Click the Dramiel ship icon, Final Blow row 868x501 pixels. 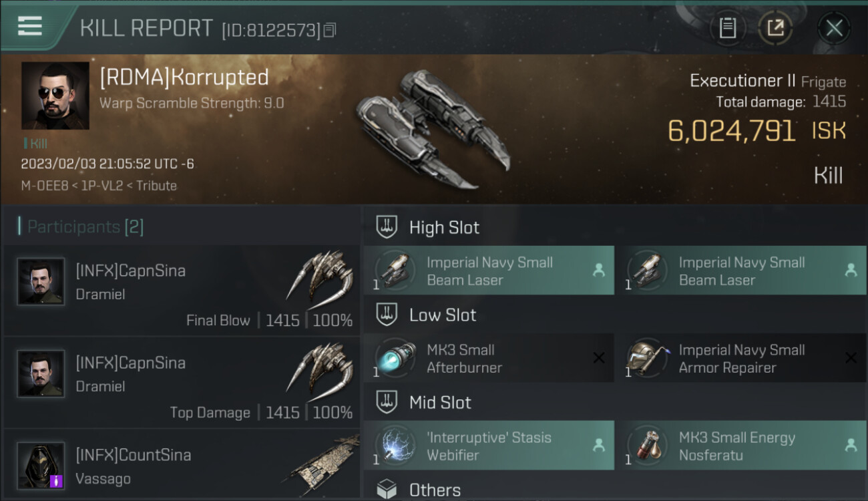[x=320, y=275]
